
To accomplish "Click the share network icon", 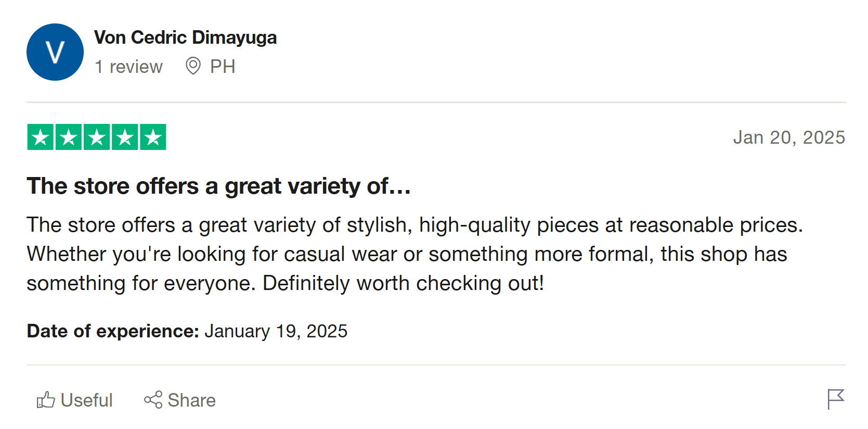I will (x=153, y=400).
